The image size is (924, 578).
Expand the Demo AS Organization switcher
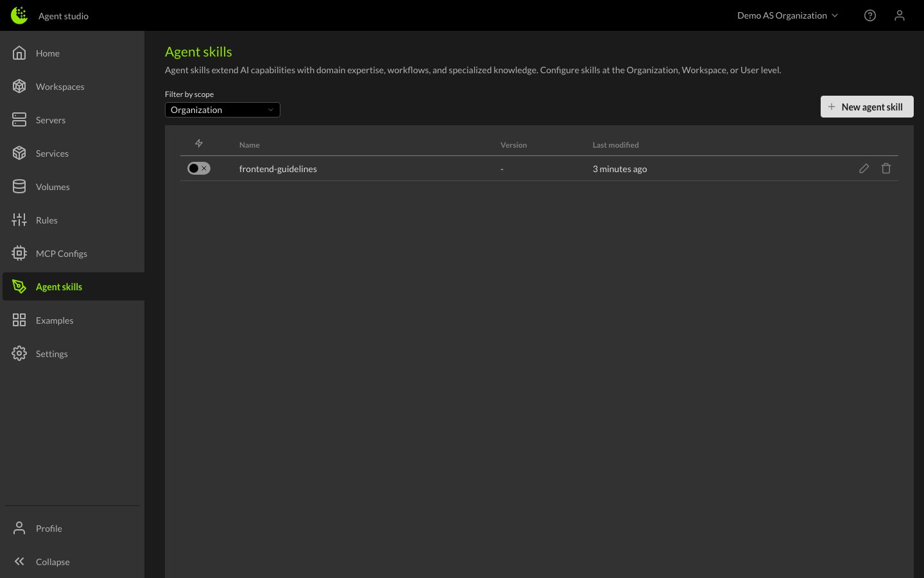click(787, 15)
